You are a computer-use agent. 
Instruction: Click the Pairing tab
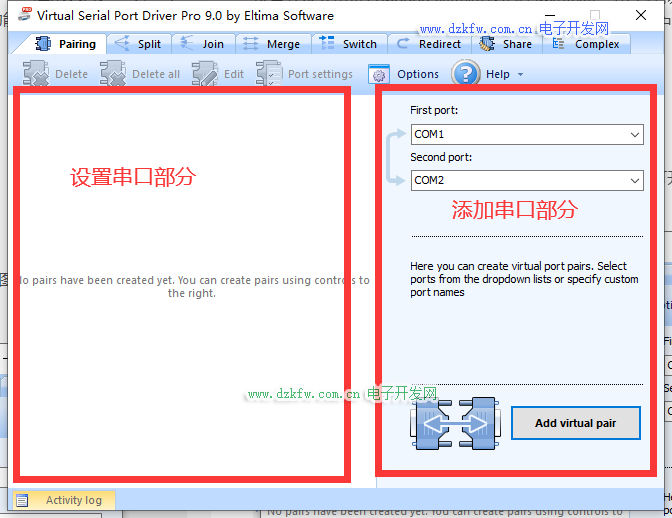pyautogui.click(x=66, y=44)
